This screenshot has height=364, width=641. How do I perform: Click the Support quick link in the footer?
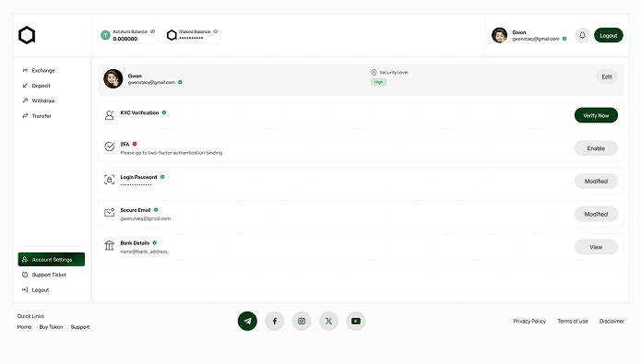point(80,327)
